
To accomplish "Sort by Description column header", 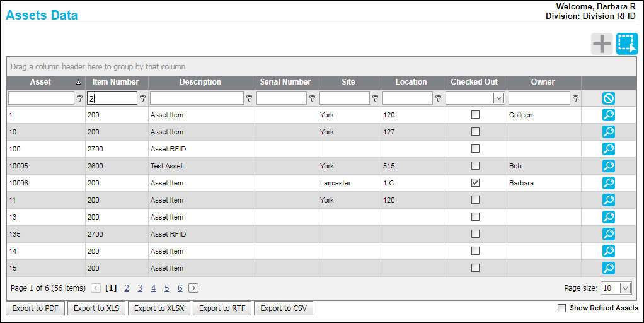I will click(200, 82).
